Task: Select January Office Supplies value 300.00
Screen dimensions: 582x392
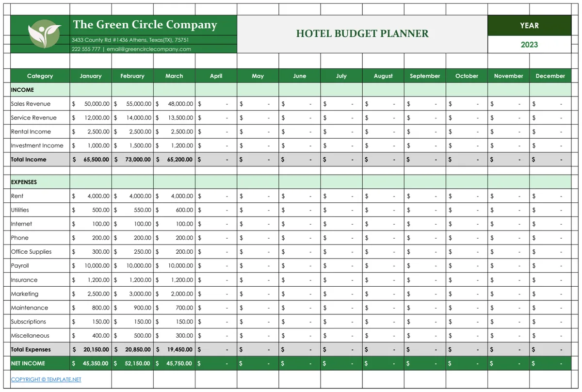Action: (x=91, y=252)
